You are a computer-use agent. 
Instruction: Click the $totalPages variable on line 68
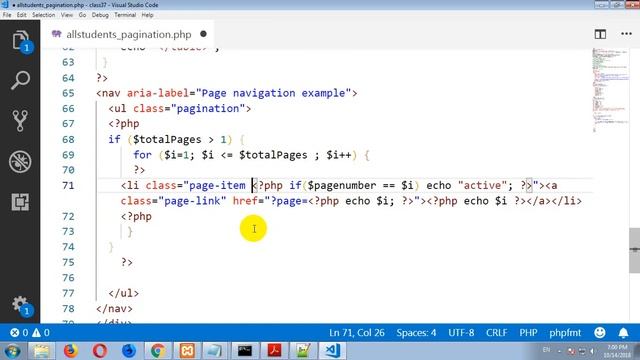167,139
